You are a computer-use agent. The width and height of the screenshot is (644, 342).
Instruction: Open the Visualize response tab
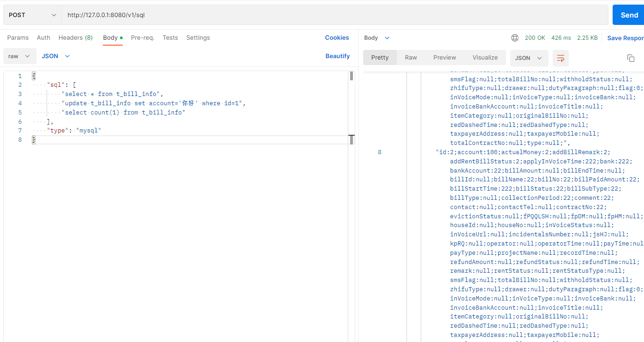coord(485,57)
